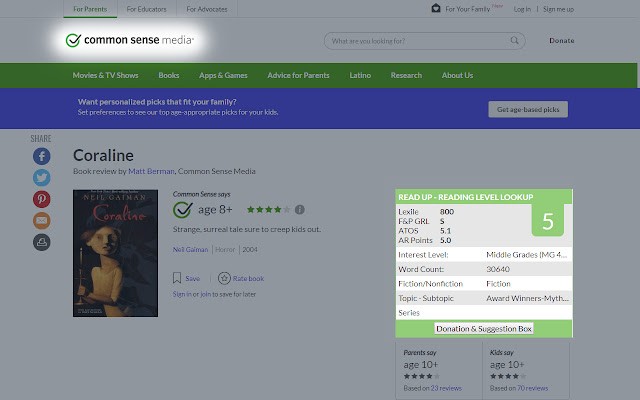Print the page with the printer icon

tap(42, 242)
